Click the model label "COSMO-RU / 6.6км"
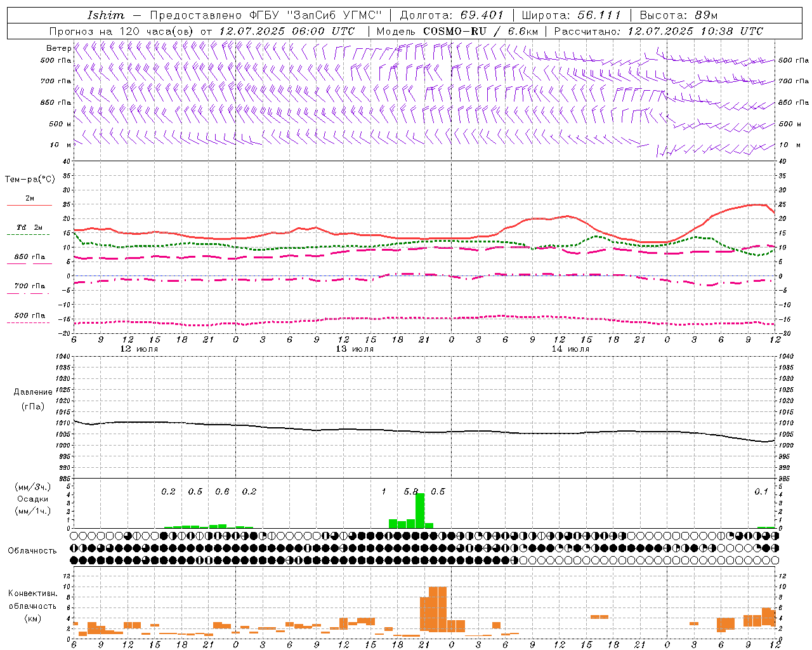This screenshot has height=650, width=812. click(481, 31)
